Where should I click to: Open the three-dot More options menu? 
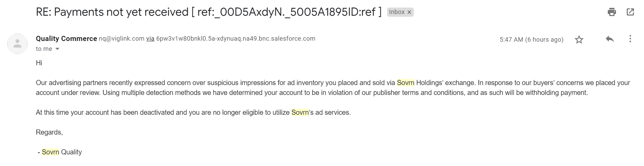630,39
